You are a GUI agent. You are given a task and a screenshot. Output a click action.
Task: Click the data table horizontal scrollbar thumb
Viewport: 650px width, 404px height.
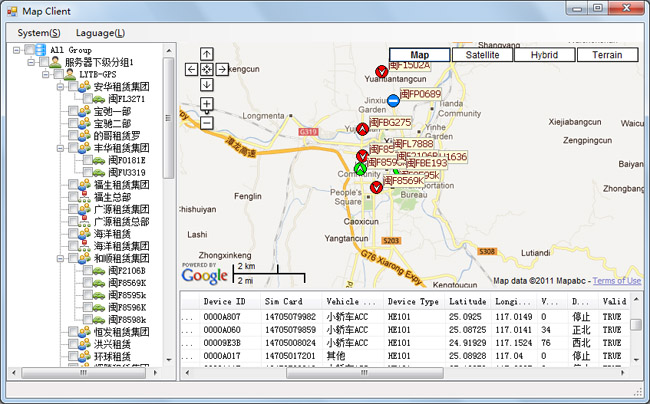tap(365, 373)
